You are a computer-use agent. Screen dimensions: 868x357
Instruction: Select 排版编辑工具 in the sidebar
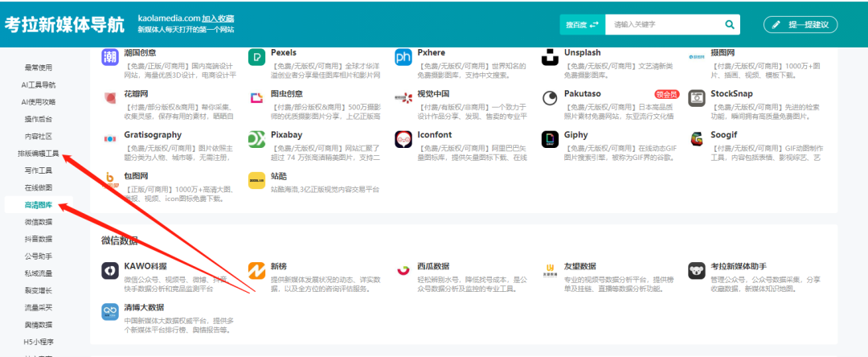pyautogui.click(x=39, y=154)
